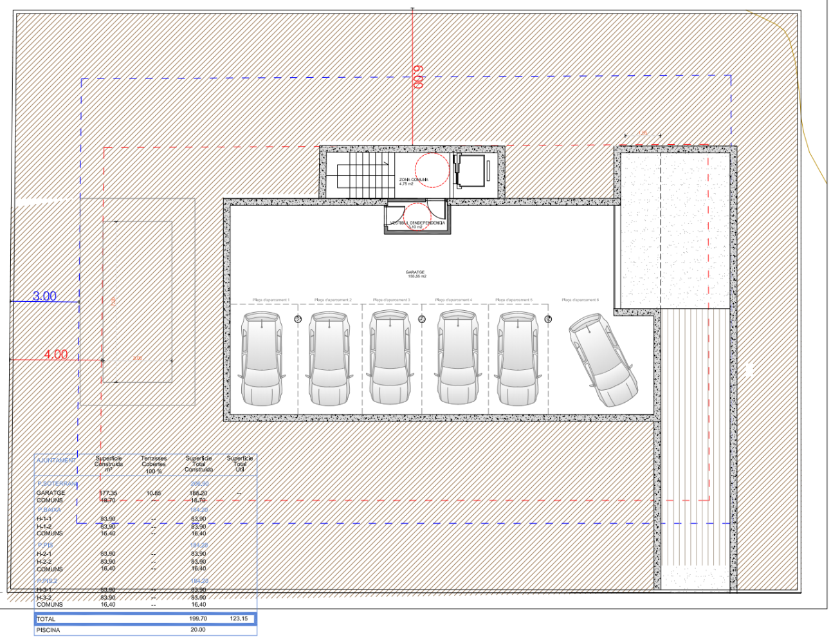This screenshot has width=840, height=639.
Task: Select the red circle in the Vestibul d'Independencia
Action: click(415, 215)
